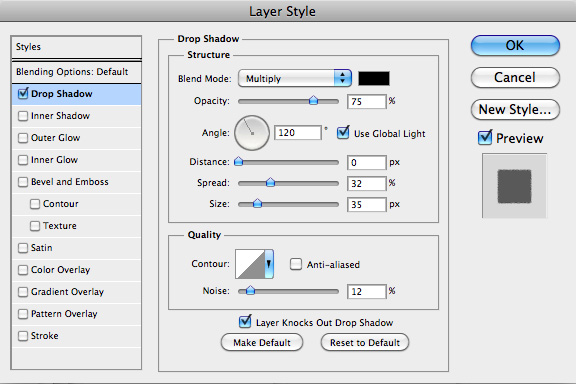Click the Size value input field
576x384 pixels.
click(367, 204)
